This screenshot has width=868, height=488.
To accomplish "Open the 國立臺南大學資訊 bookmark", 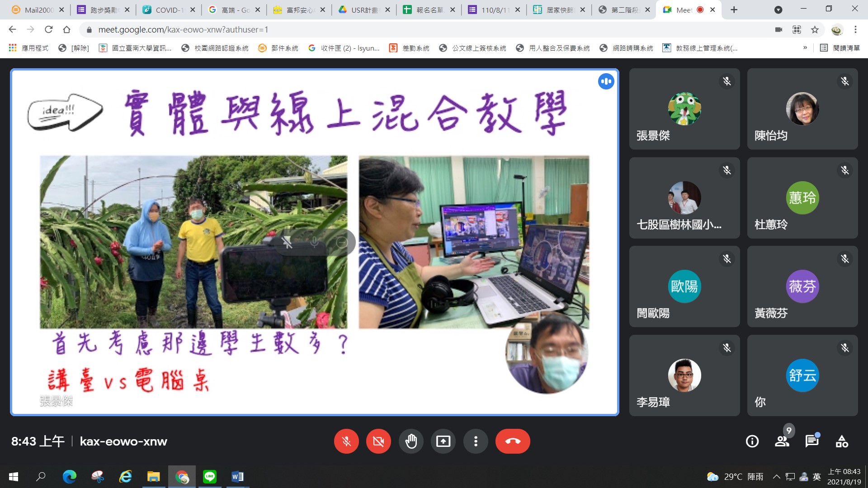I will point(135,48).
